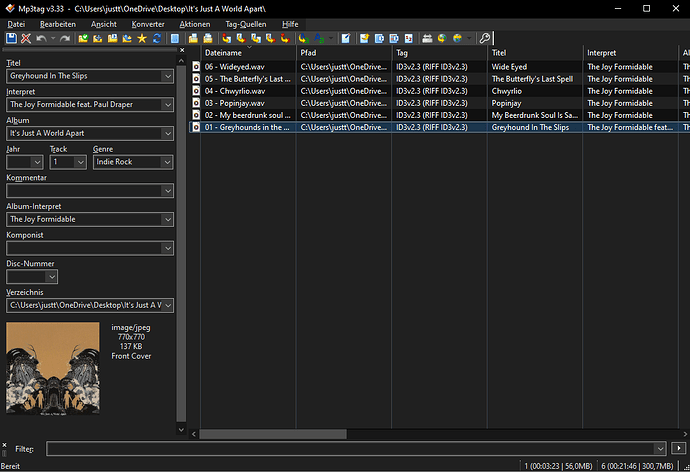
Task: Expand the Disc-Nummer combo box
Action: tap(52, 277)
